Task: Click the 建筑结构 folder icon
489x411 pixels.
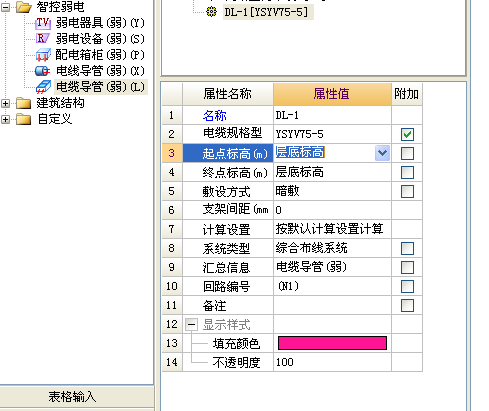Action: pyautogui.click(x=24, y=103)
